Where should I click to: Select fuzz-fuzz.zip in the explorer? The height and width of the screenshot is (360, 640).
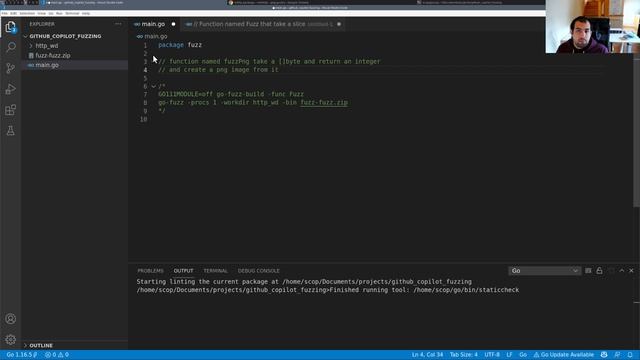(53, 56)
